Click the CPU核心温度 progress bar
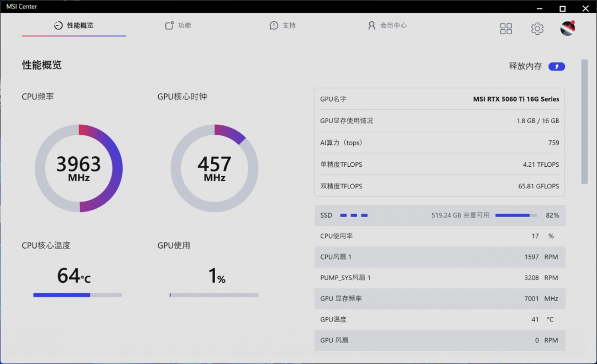The width and height of the screenshot is (597, 364). [x=77, y=294]
